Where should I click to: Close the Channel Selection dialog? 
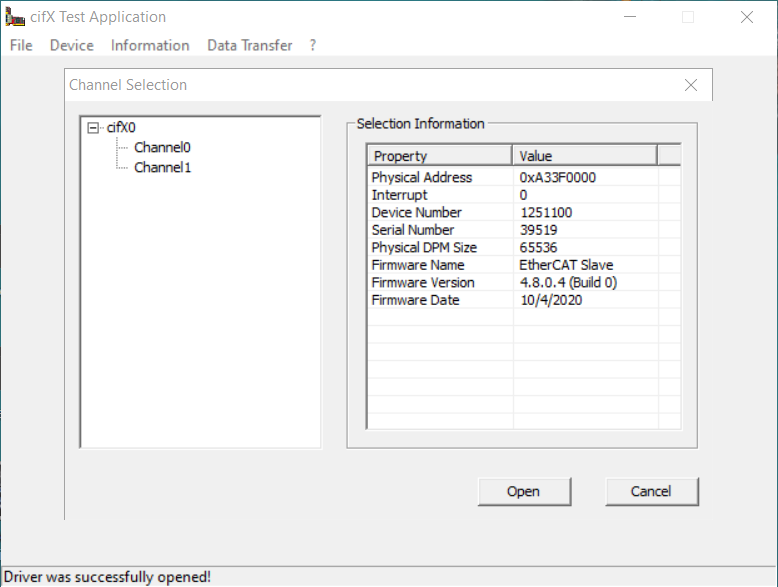click(691, 85)
